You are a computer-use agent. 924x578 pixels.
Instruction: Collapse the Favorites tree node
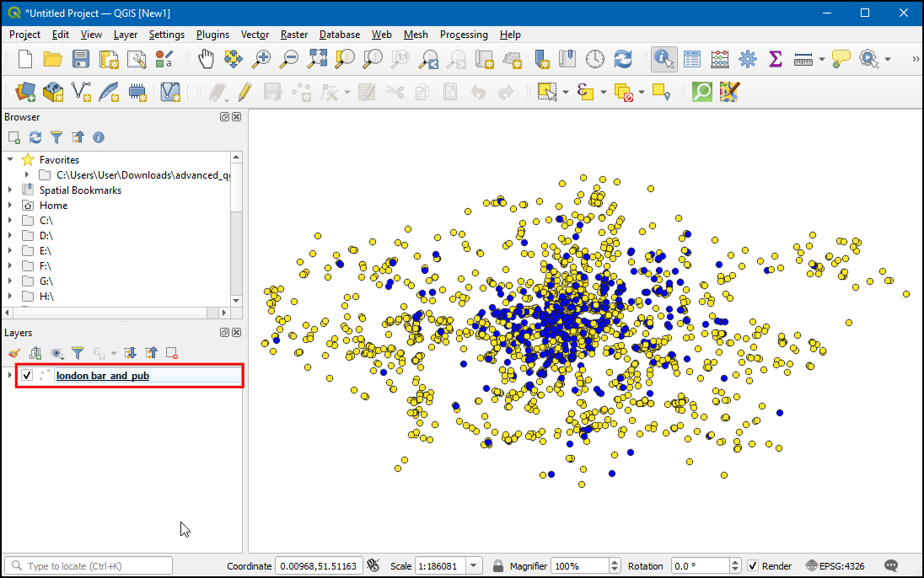click(x=10, y=159)
